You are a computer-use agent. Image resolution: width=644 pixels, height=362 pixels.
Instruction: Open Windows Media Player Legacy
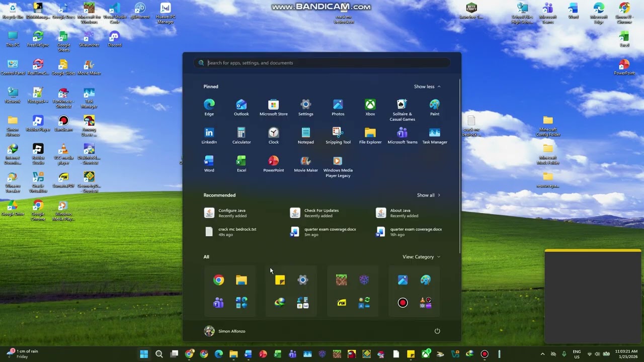coord(338,167)
